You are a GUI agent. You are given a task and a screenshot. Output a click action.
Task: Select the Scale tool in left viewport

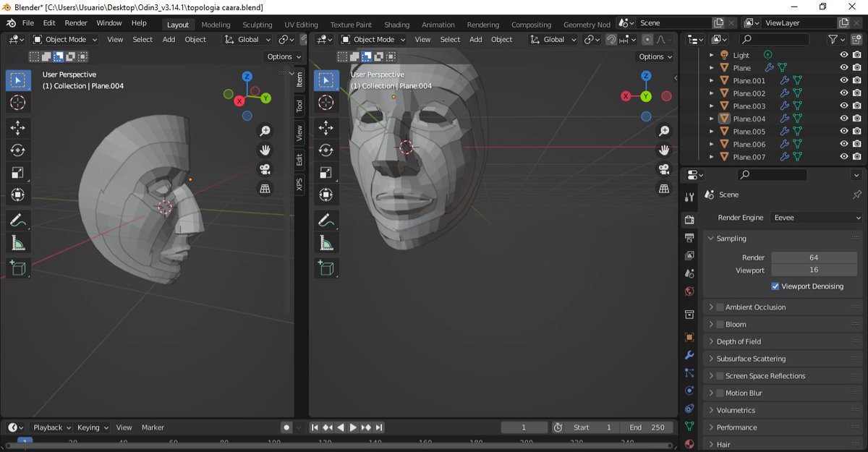coord(18,172)
